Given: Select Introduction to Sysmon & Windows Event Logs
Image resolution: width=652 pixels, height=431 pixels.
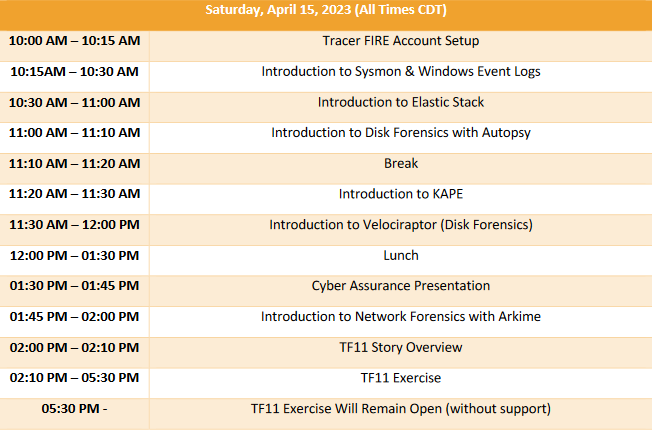Looking at the screenshot, I should click(x=400, y=71).
